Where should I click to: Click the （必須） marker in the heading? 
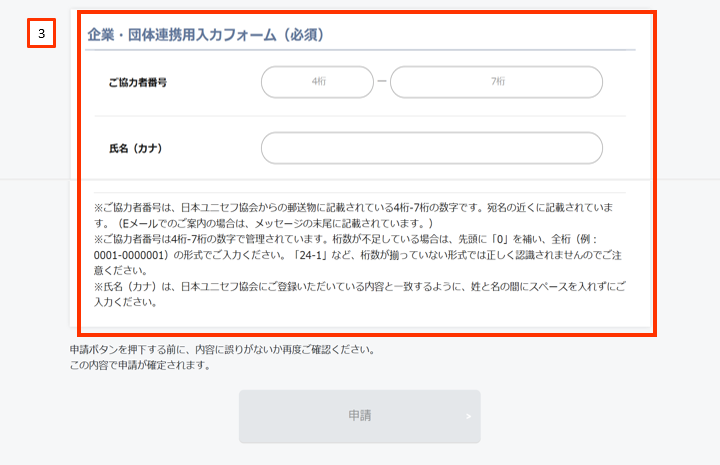(x=307, y=35)
